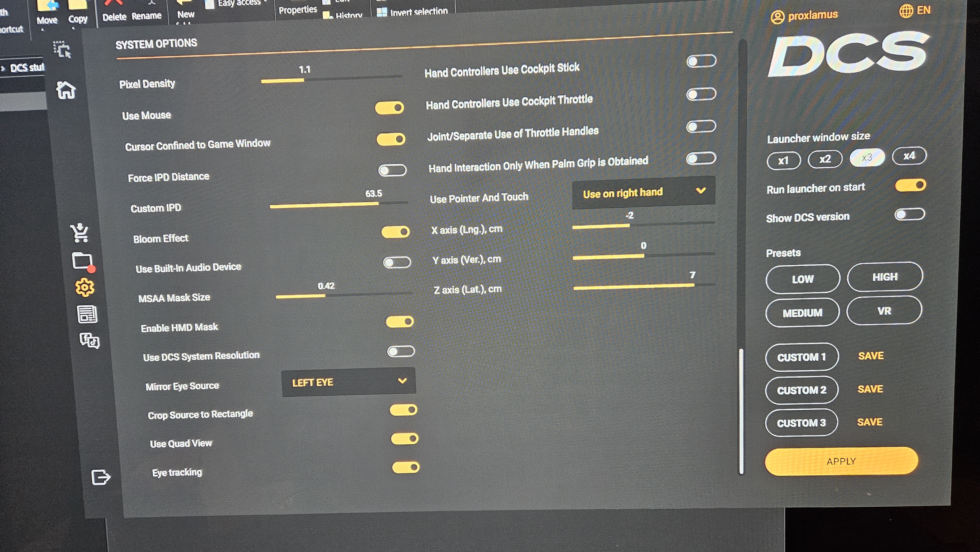Enable Hand Controllers Use Cockpit Throttle

pyautogui.click(x=701, y=94)
